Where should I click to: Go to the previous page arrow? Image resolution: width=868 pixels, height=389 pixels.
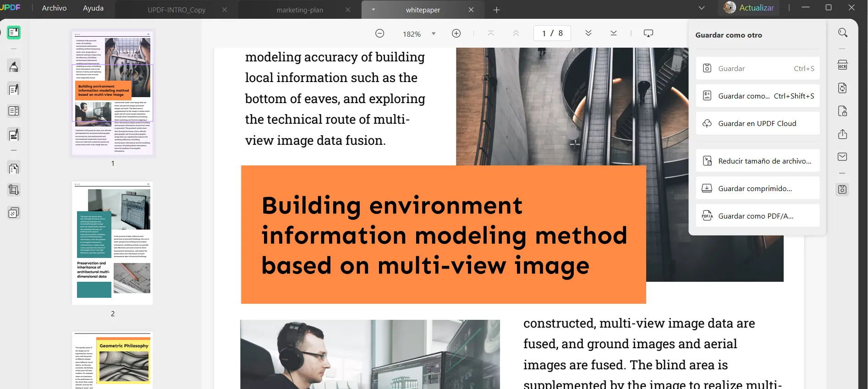pos(516,33)
